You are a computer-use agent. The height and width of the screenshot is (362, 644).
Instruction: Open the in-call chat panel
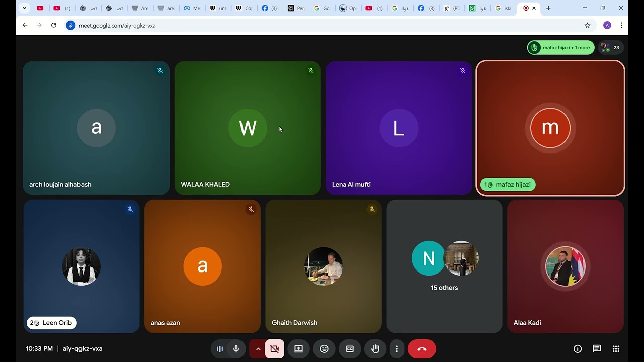click(597, 349)
